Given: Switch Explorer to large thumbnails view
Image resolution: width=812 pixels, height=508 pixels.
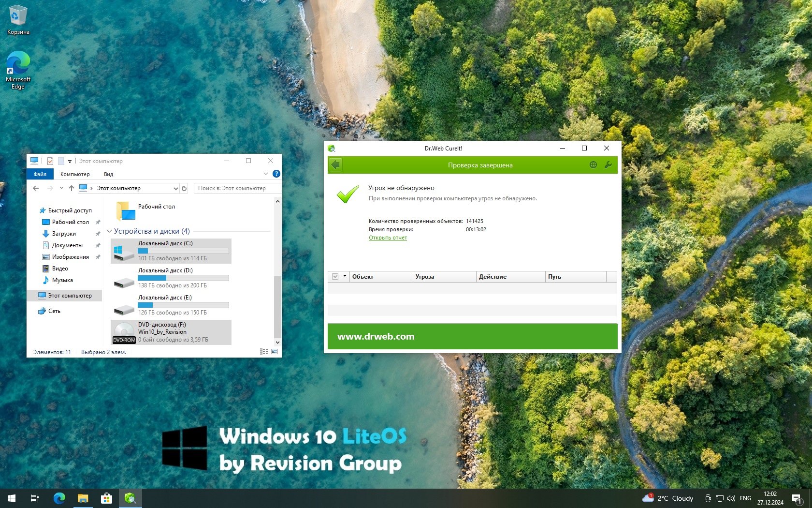Looking at the screenshot, I should [x=275, y=352].
